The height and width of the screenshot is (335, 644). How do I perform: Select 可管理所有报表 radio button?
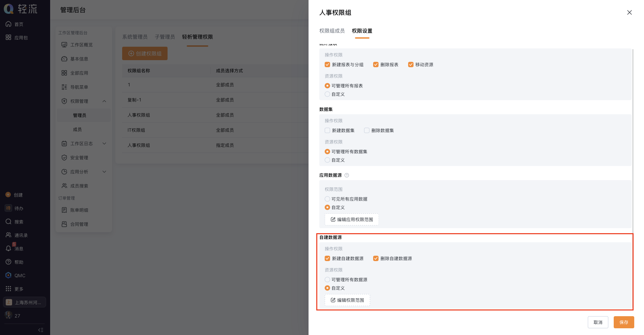click(x=327, y=86)
